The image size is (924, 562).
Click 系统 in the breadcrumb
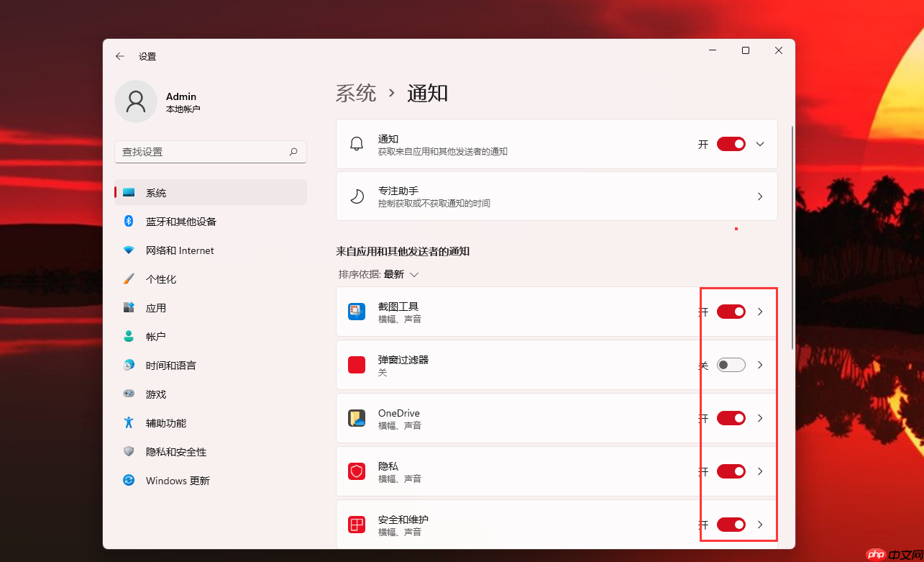click(356, 93)
